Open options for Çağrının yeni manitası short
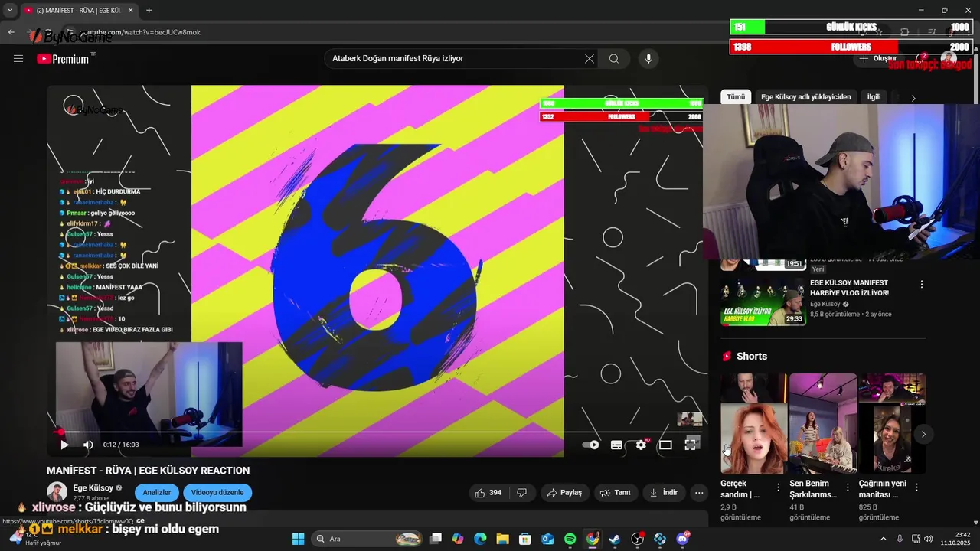The height and width of the screenshot is (551, 980). [916, 487]
